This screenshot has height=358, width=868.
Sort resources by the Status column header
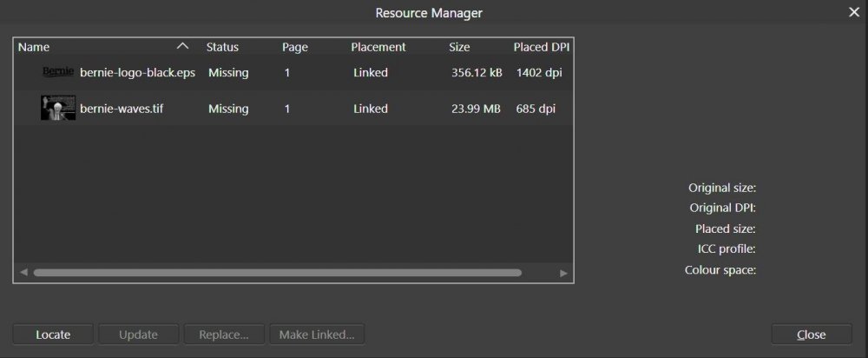[x=222, y=47]
